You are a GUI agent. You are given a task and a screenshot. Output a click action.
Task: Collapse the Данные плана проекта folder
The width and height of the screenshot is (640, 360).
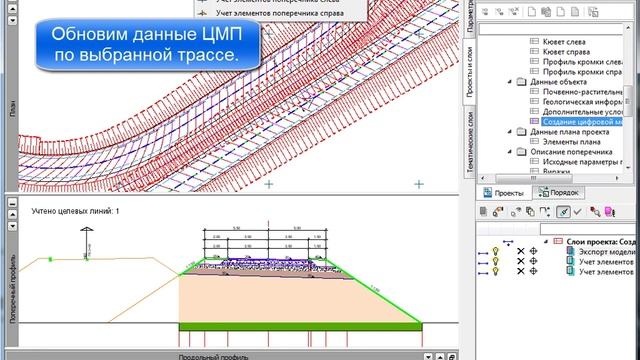tap(509, 131)
